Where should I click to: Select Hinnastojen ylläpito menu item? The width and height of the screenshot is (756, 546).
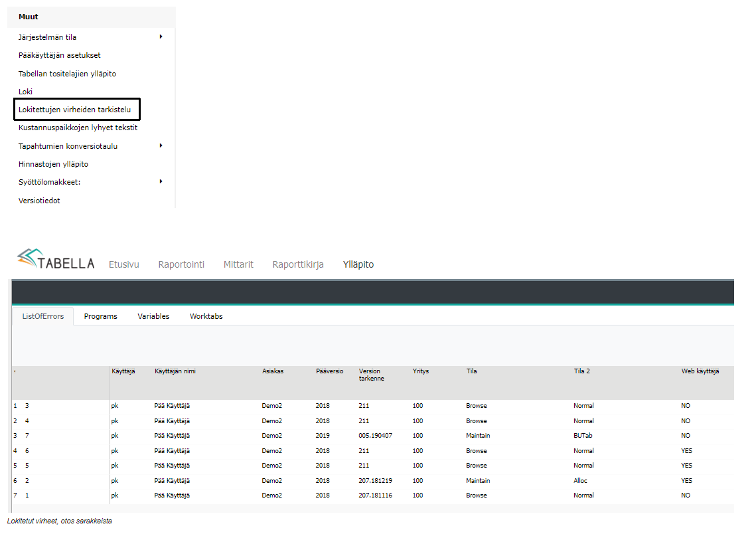pos(53,164)
